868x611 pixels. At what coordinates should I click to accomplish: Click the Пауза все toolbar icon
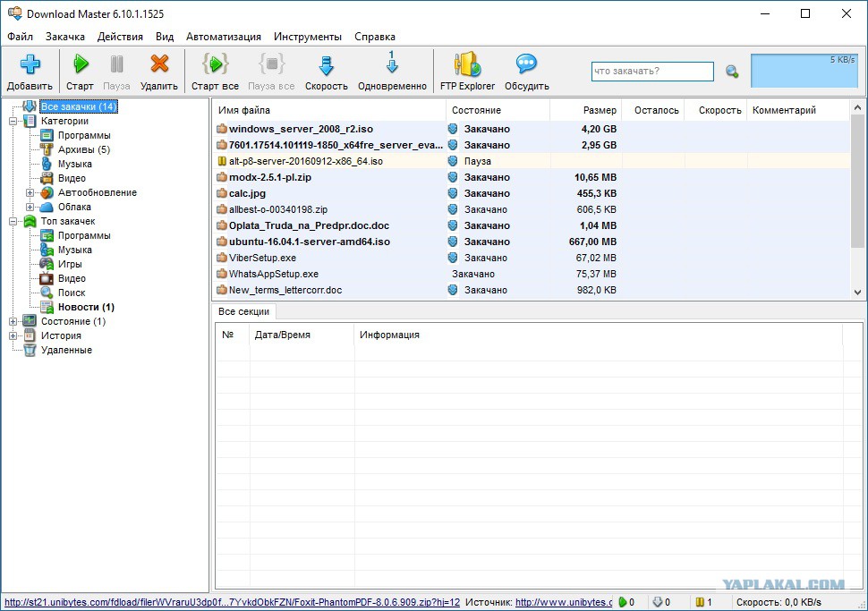[271, 64]
